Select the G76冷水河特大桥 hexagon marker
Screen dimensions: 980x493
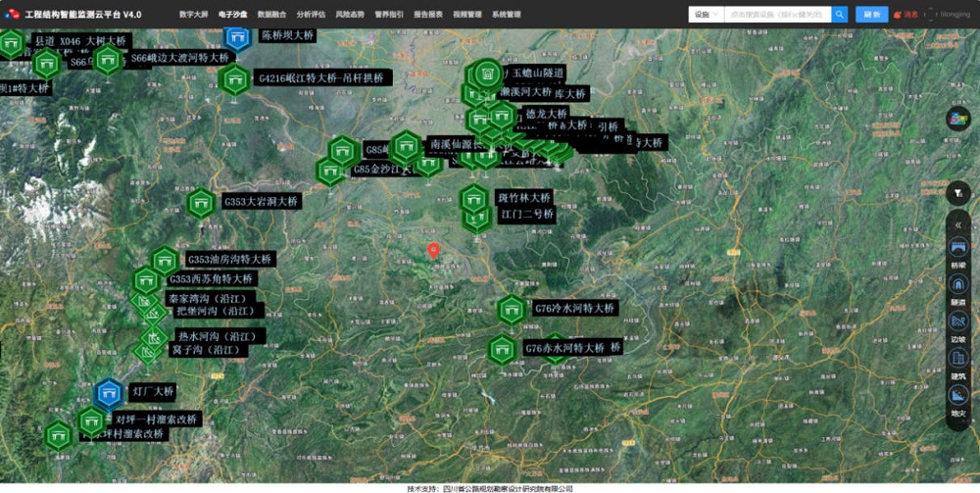512,310
